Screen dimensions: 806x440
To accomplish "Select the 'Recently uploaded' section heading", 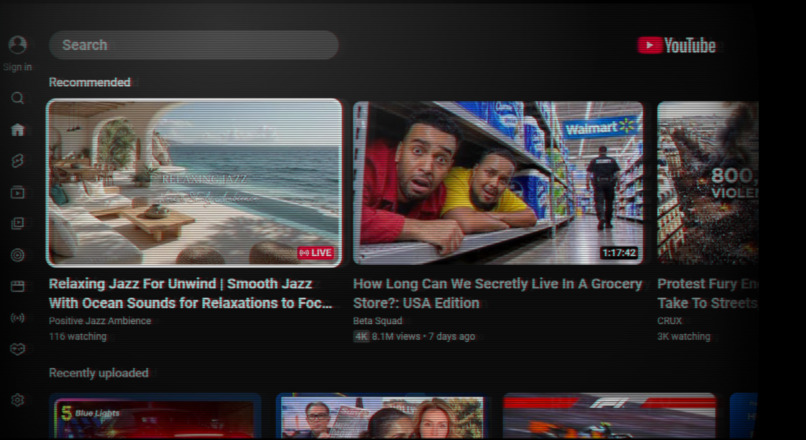I will point(99,373).
